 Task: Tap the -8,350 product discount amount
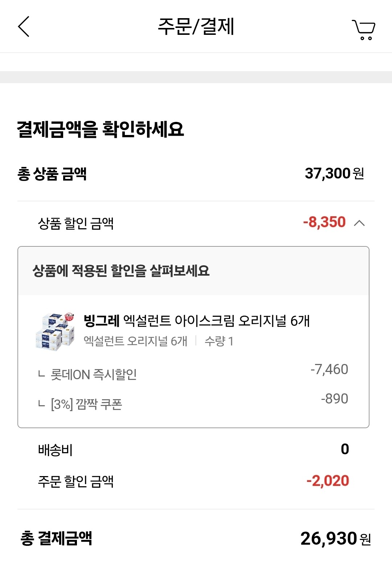324,222
